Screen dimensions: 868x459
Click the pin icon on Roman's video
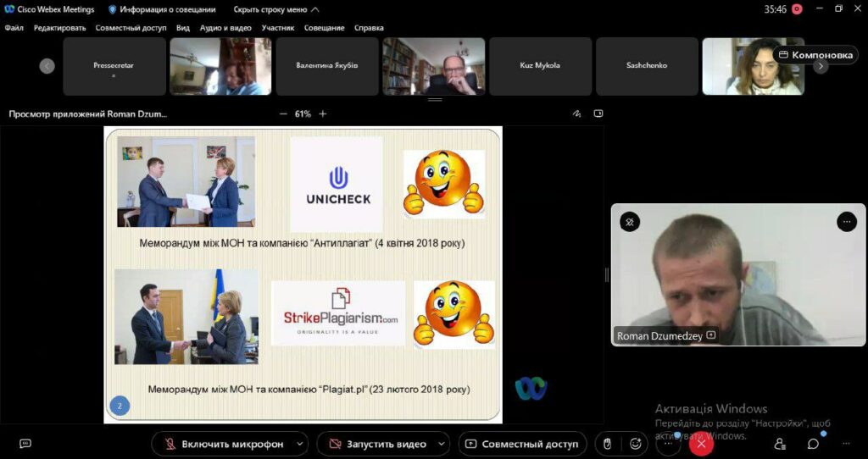[x=630, y=222]
